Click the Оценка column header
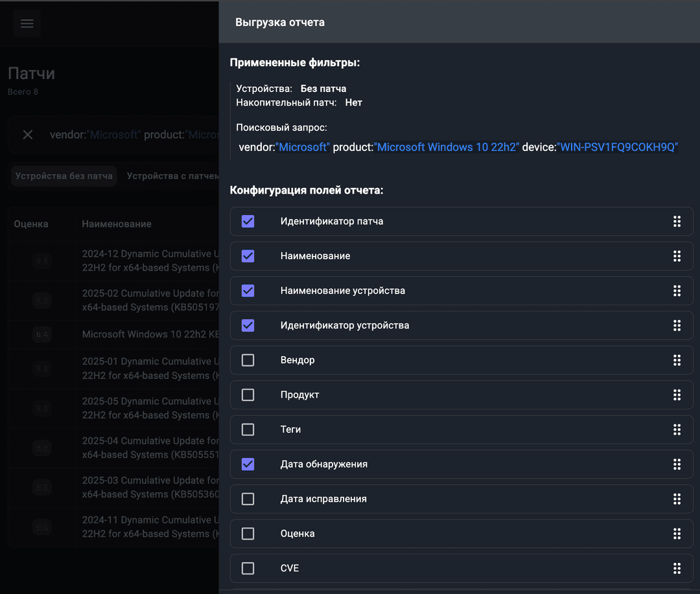 coord(31,224)
